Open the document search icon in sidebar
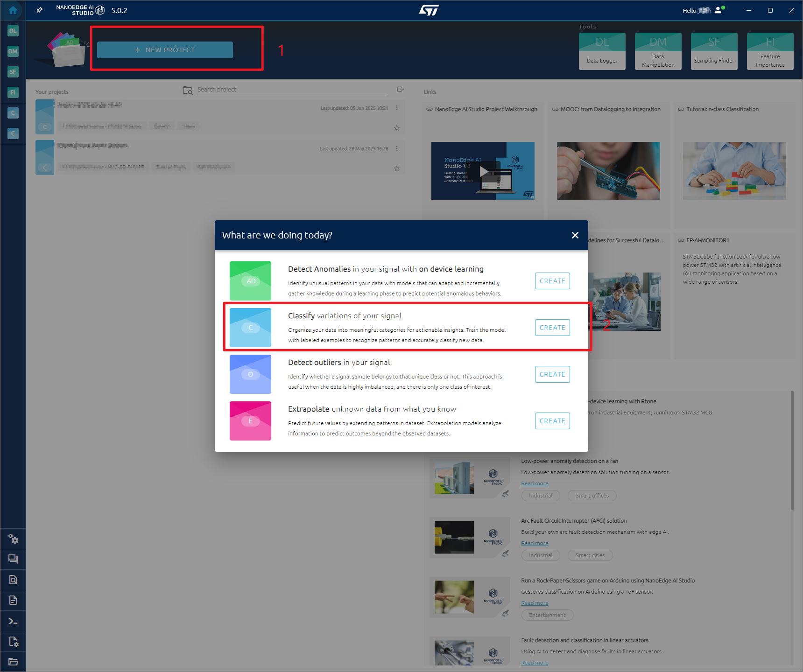 coord(13,580)
